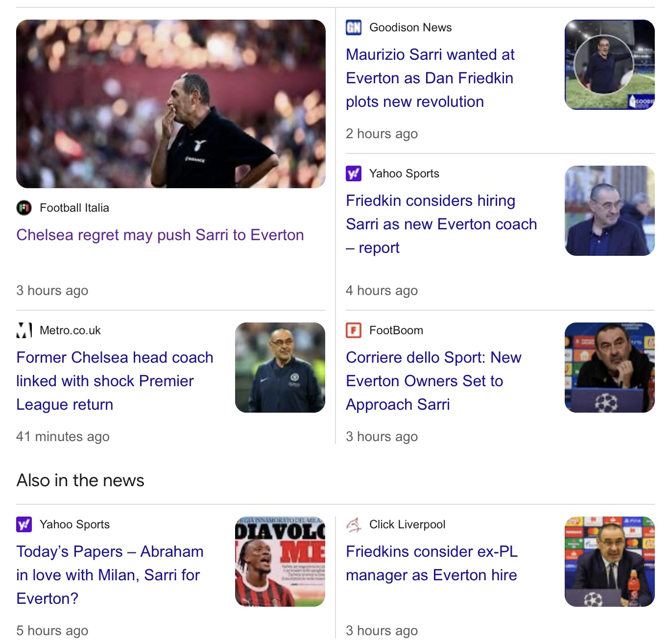Image resolution: width=670 pixels, height=644 pixels.
Task: Open 'Corriere dello Sport: New Everton Owners' link
Action: (x=433, y=381)
